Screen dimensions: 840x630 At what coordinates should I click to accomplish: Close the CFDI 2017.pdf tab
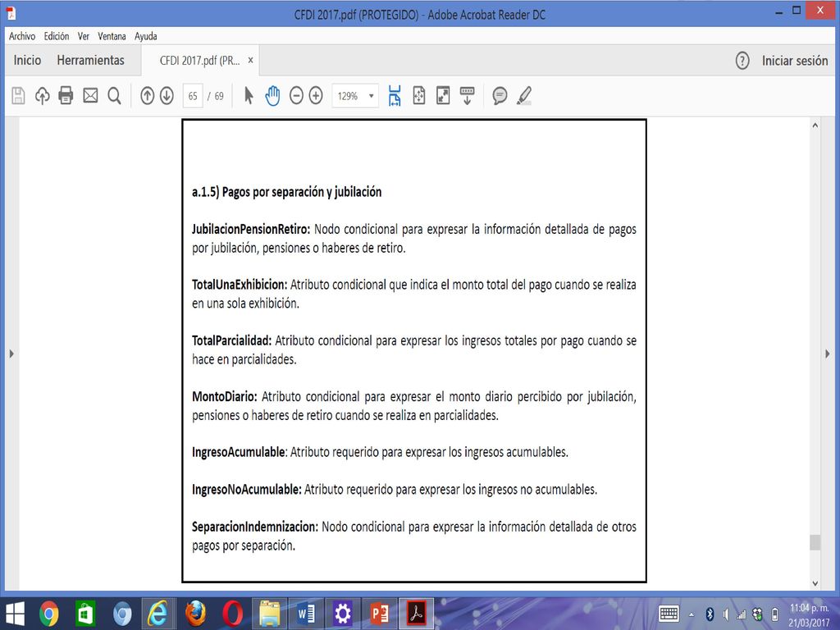250,61
